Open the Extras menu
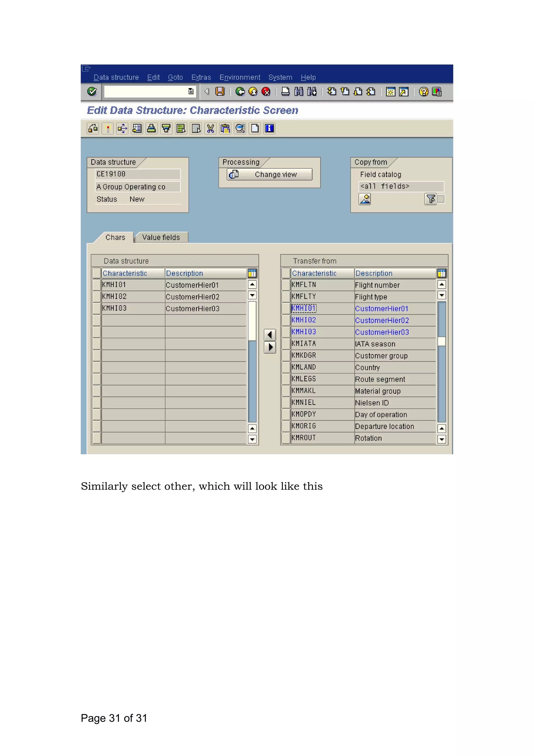The width and height of the screenshot is (534, 756). 201,77
